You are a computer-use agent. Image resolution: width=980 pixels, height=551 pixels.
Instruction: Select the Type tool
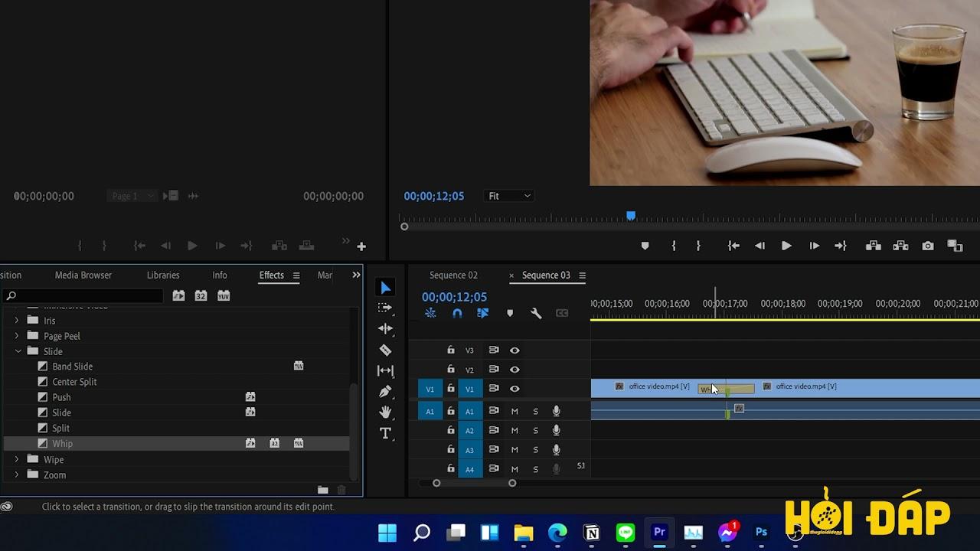coord(385,433)
